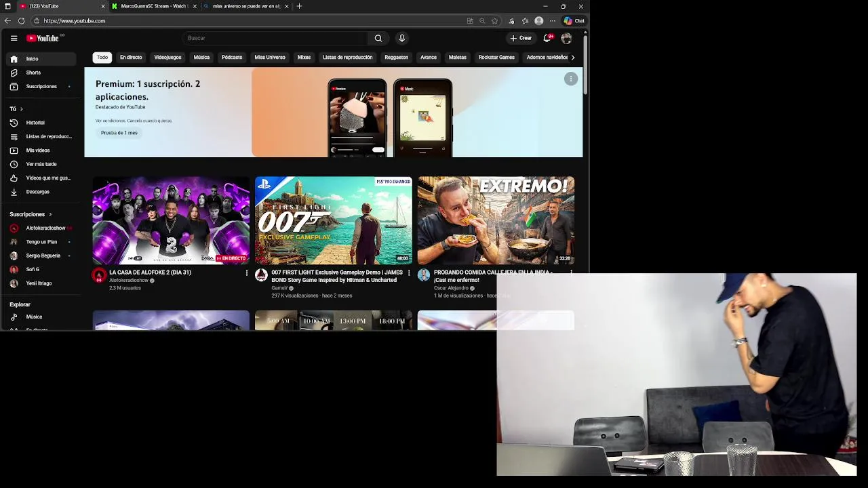Switch to the miss universo search tab

[x=247, y=6]
